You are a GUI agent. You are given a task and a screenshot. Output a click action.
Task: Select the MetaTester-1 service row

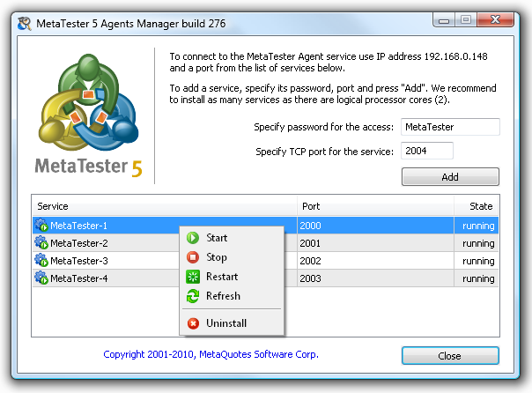tap(266, 226)
